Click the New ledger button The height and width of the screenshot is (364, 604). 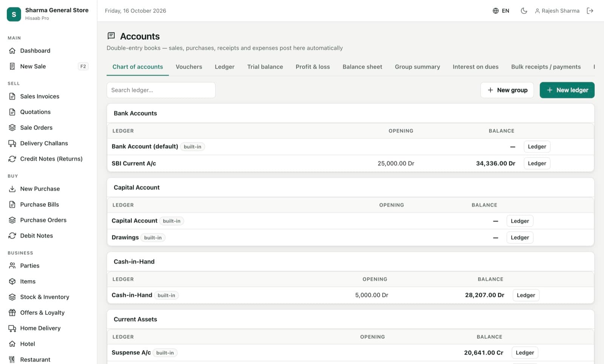click(567, 90)
